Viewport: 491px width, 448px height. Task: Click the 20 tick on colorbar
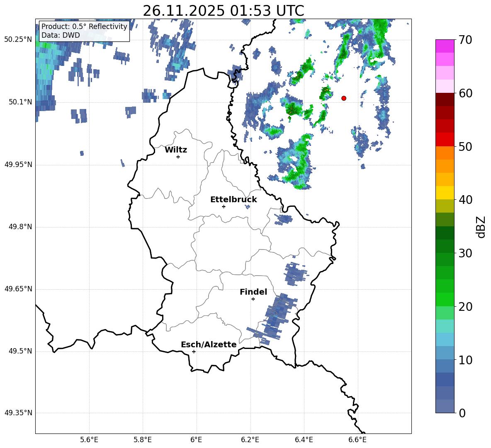tap(466, 306)
